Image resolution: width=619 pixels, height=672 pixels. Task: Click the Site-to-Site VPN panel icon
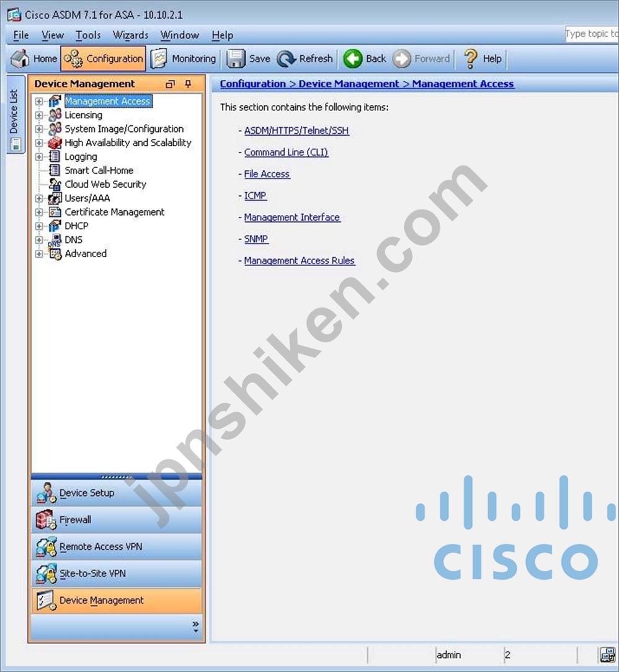click(47, 573)
